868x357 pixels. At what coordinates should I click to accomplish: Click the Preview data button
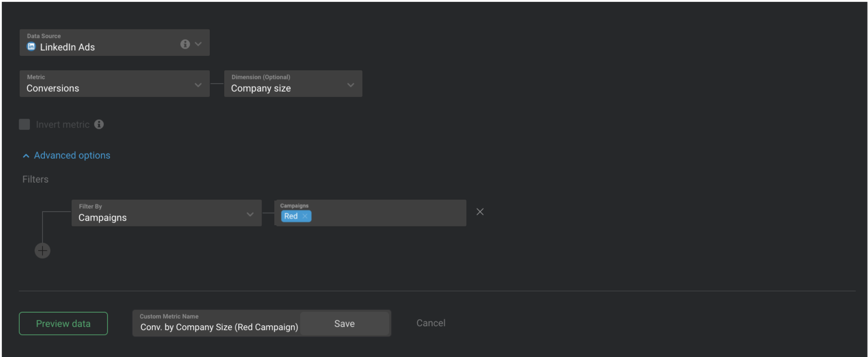tap(63, 323)
